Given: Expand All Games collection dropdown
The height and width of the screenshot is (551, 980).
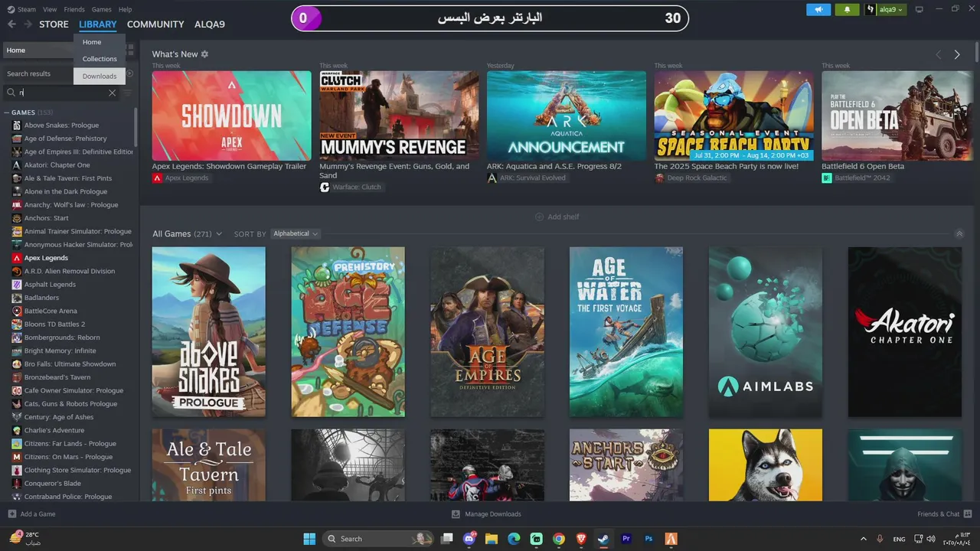Looking at the screenshot, I should pos(219,234).
